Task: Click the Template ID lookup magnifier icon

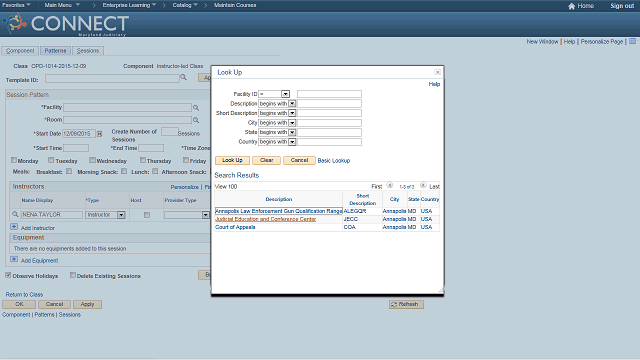Action: pos(184,77)
